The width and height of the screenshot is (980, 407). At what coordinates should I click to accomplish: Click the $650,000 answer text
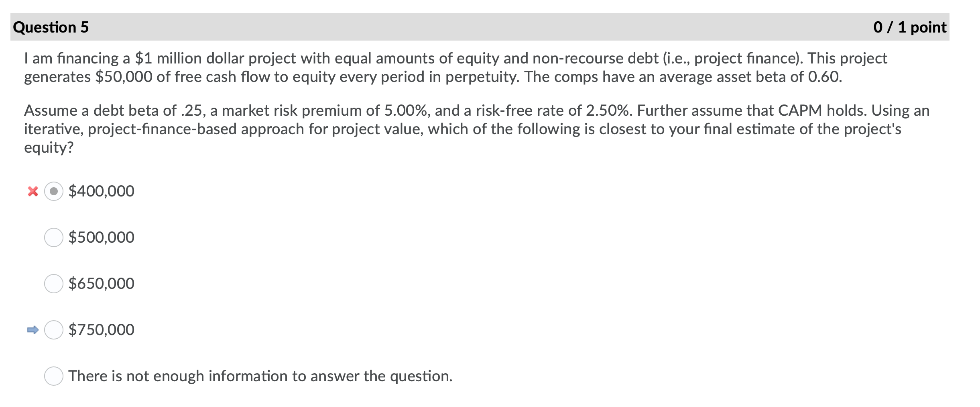click(x=101, y=284)
